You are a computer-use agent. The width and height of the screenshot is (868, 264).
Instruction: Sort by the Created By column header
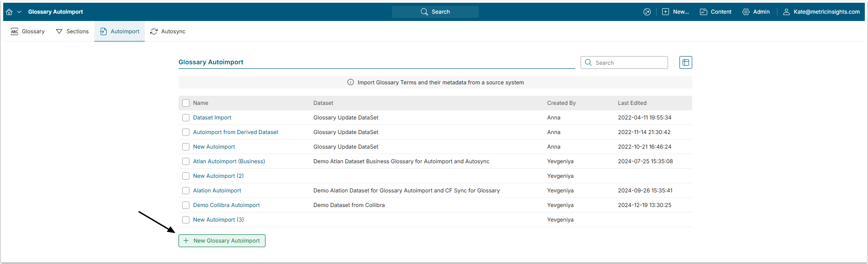coord(562,103)
